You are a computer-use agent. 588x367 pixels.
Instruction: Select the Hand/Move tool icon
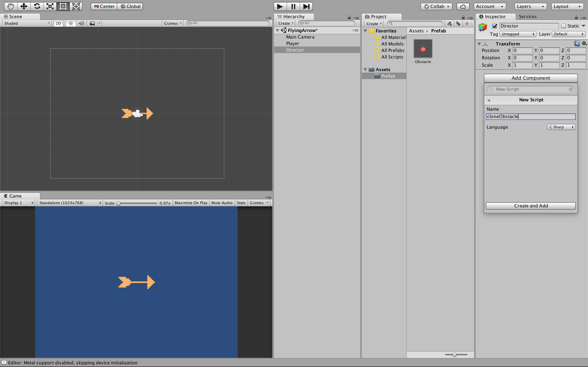tap(10, 6)
